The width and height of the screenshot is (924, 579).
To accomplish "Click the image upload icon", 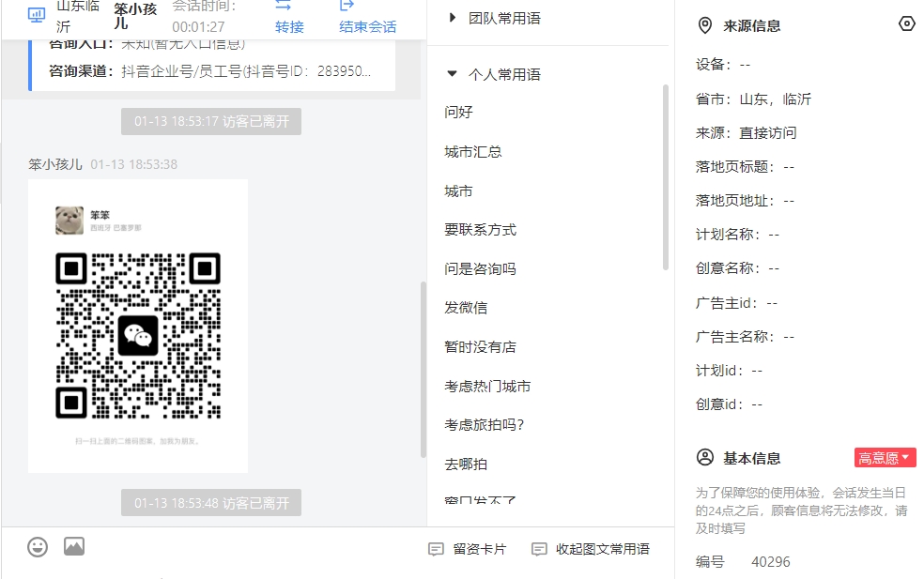I will point(74,546).
